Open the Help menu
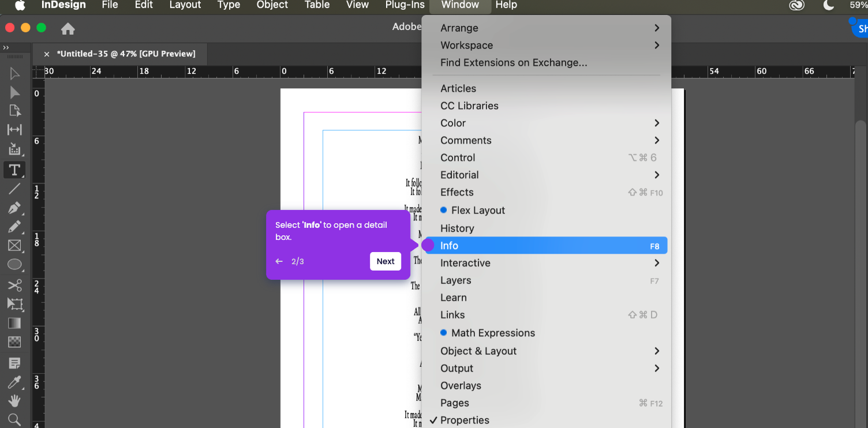This screenshot has width=868, height=428. (506, 5)
